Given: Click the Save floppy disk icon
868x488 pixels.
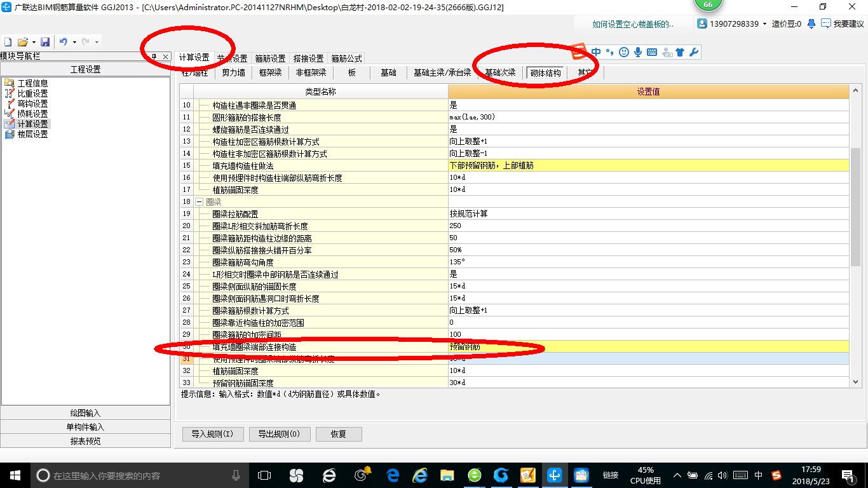Looking at the screenshot, I should [x=45, y=42].
